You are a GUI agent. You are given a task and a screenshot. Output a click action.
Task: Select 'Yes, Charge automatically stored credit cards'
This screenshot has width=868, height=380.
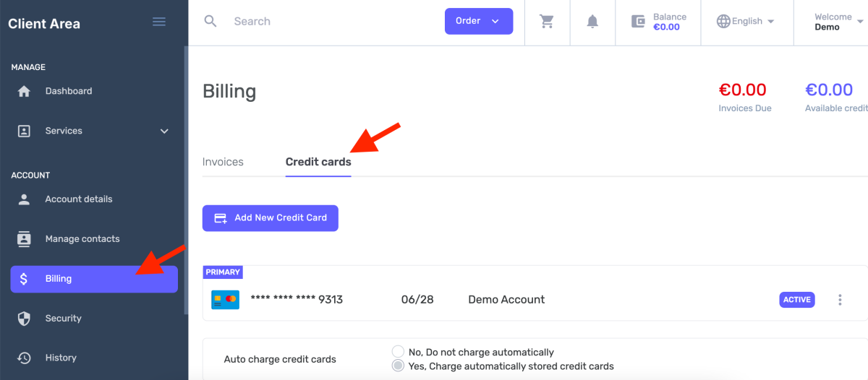click(398, 366)
